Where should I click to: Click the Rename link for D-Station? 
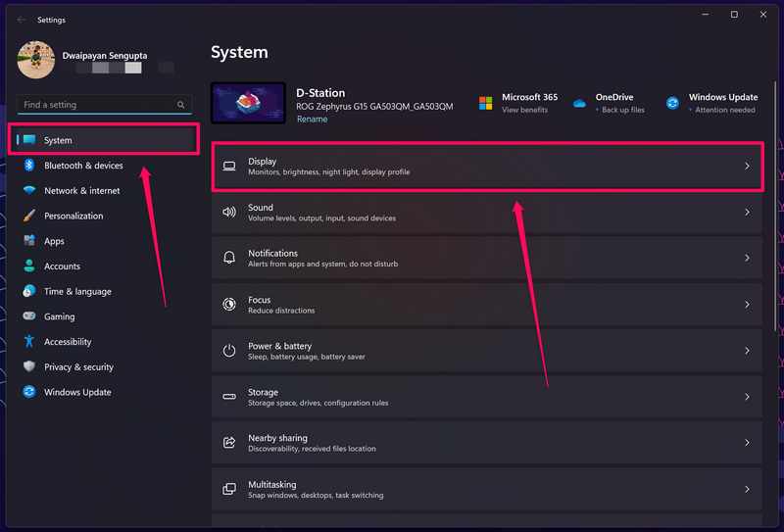(312, 120)
